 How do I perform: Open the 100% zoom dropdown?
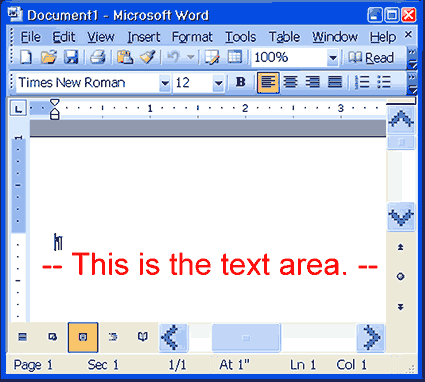(332, 58)
